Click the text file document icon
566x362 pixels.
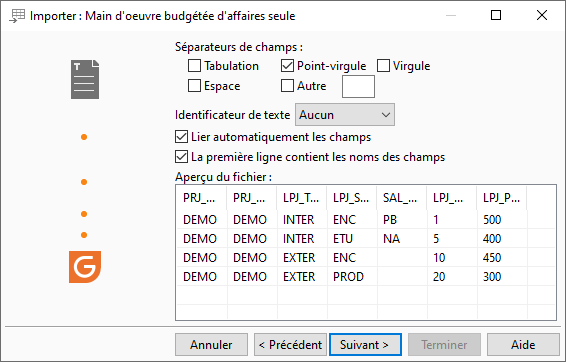pos(85,79)
